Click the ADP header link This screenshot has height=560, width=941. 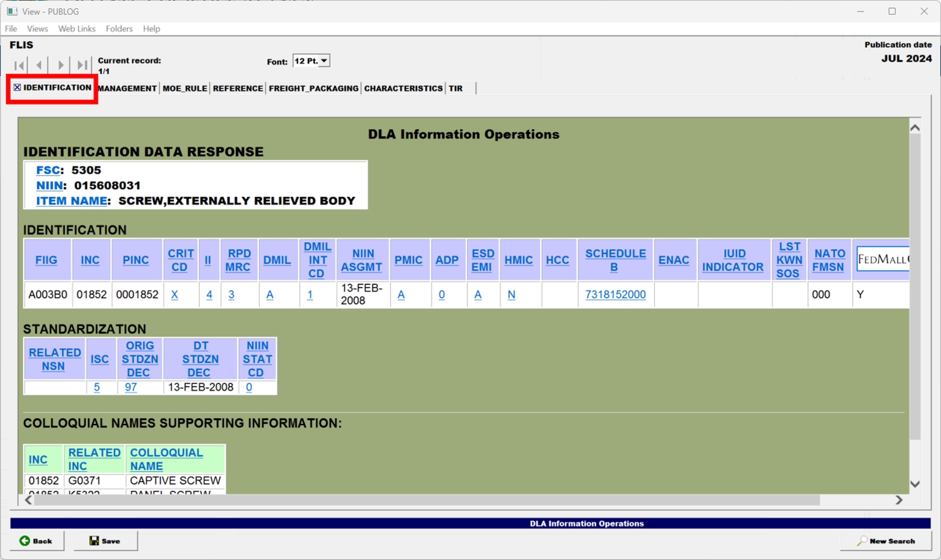point(447,260)
